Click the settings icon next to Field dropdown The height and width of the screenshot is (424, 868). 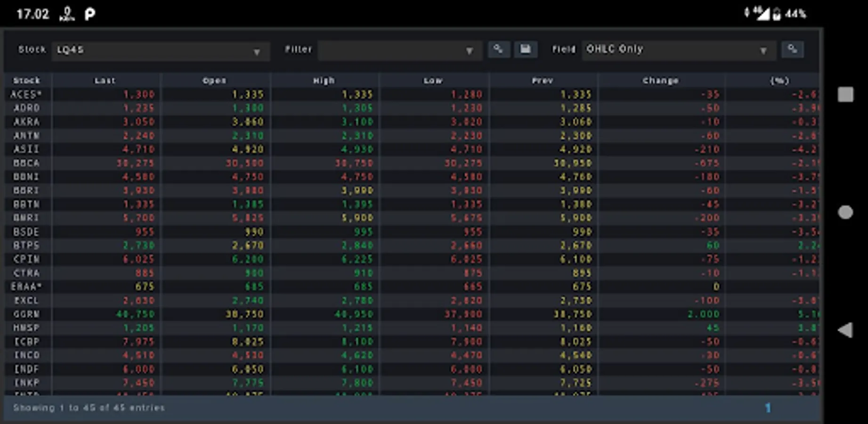(x=792, y=49)
